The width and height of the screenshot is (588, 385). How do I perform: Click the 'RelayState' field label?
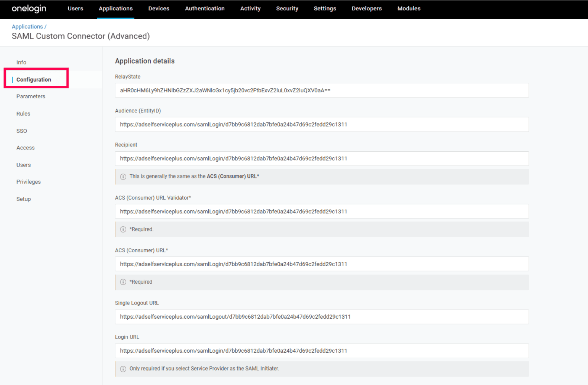click(x=128, y=77)
